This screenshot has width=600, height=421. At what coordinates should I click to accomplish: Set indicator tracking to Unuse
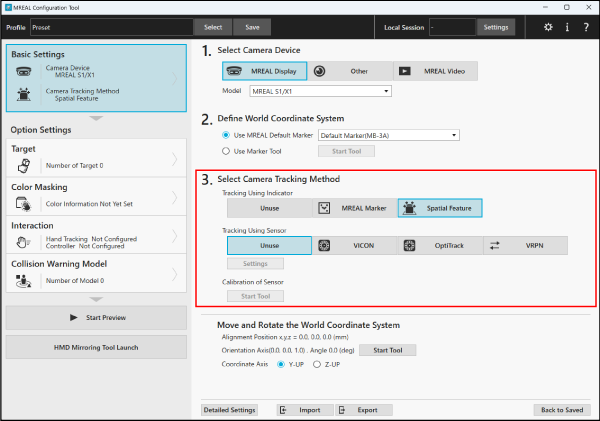click(269, 208)
